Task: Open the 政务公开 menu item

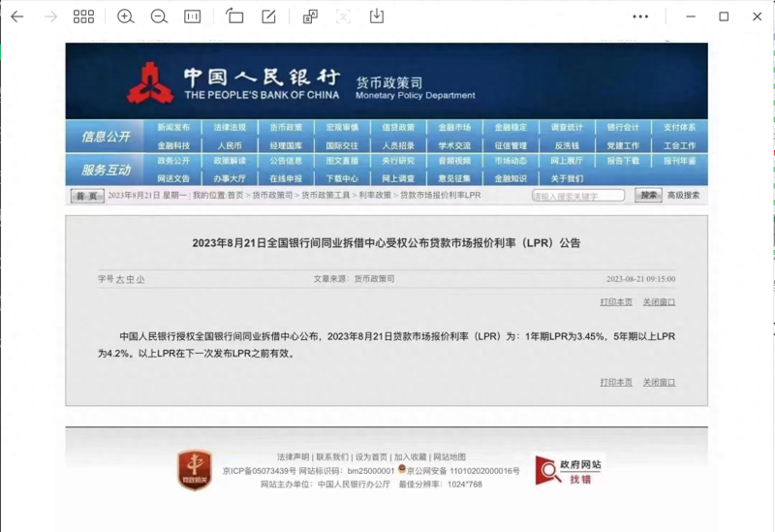Action: 173,161
